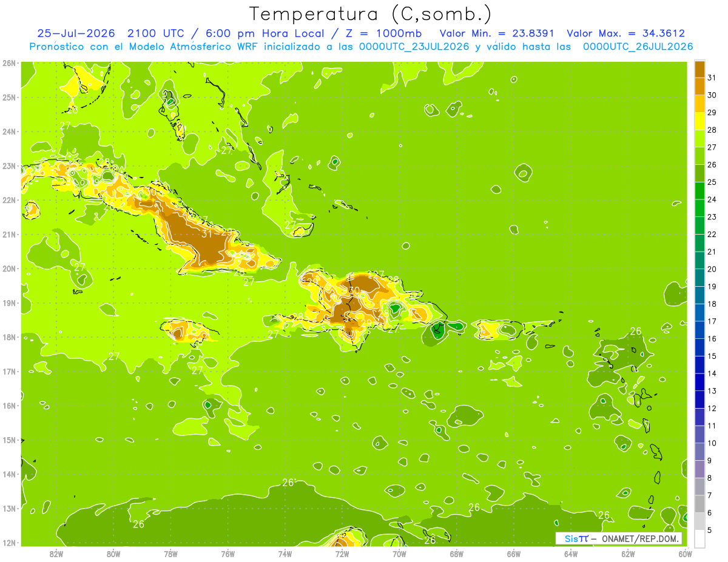The image size is (728, 562).
Task: Click the 'ONAMET/REP.DOM.' credit label
Action: (x=641, y=538)
